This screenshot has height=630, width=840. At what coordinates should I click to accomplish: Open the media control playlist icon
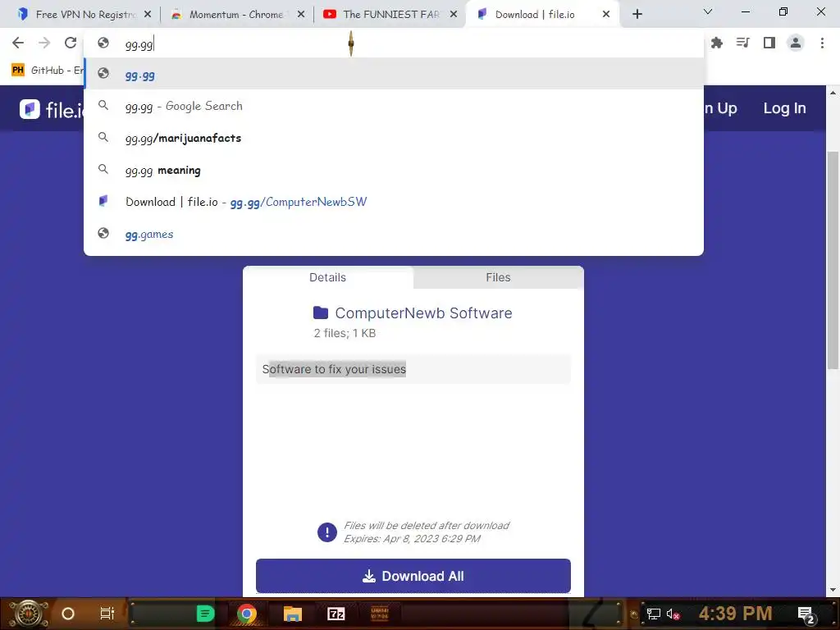pos(743,43)
